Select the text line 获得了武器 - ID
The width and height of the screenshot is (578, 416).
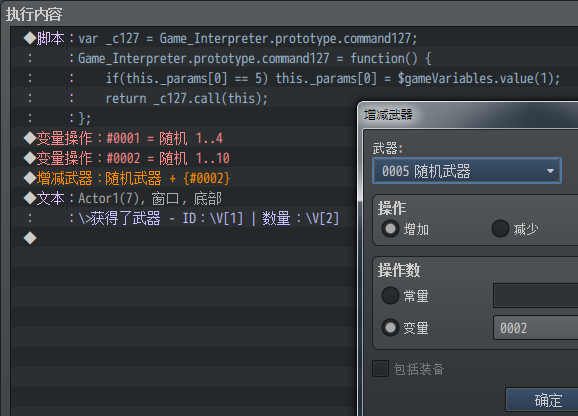coord(184,218)
